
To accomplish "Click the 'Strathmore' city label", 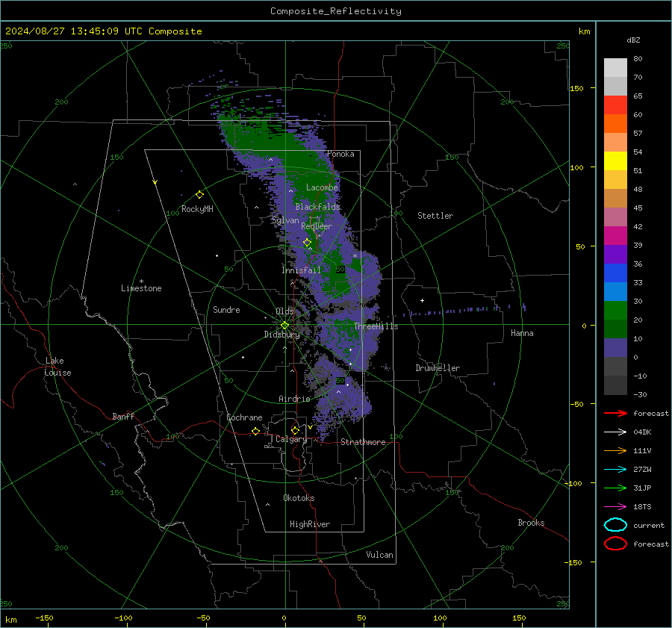I will 363,442.
